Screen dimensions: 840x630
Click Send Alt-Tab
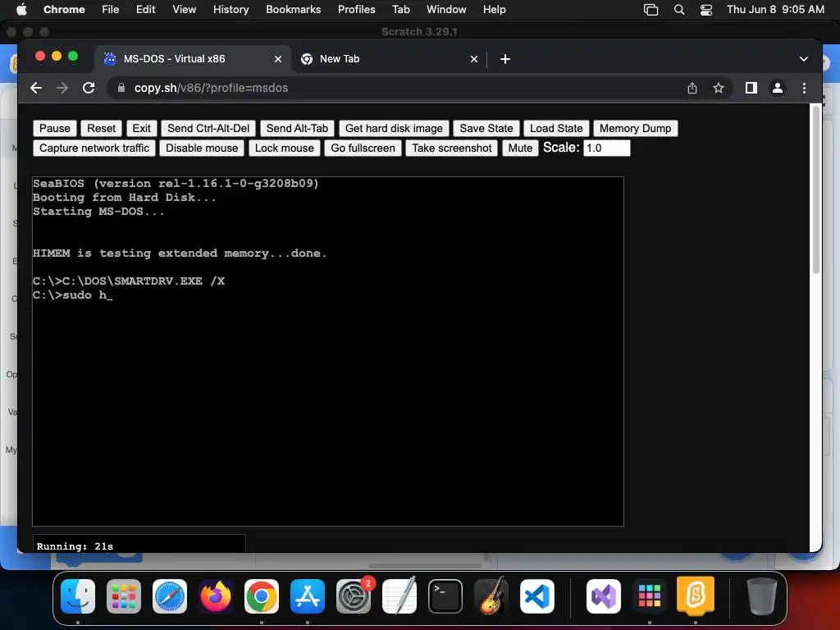297,129
